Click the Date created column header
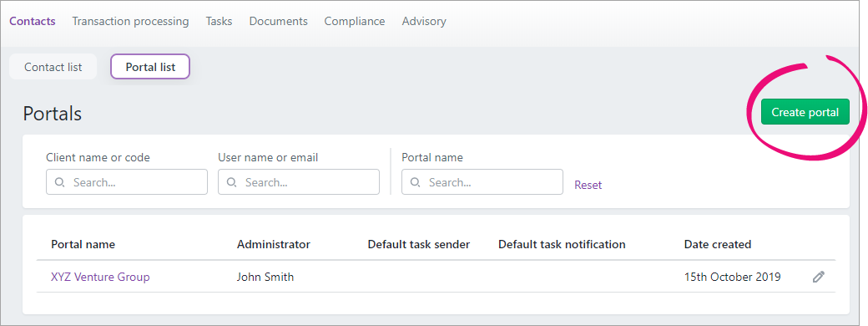This screenshot has height=326, width=868. coord(718,244)
